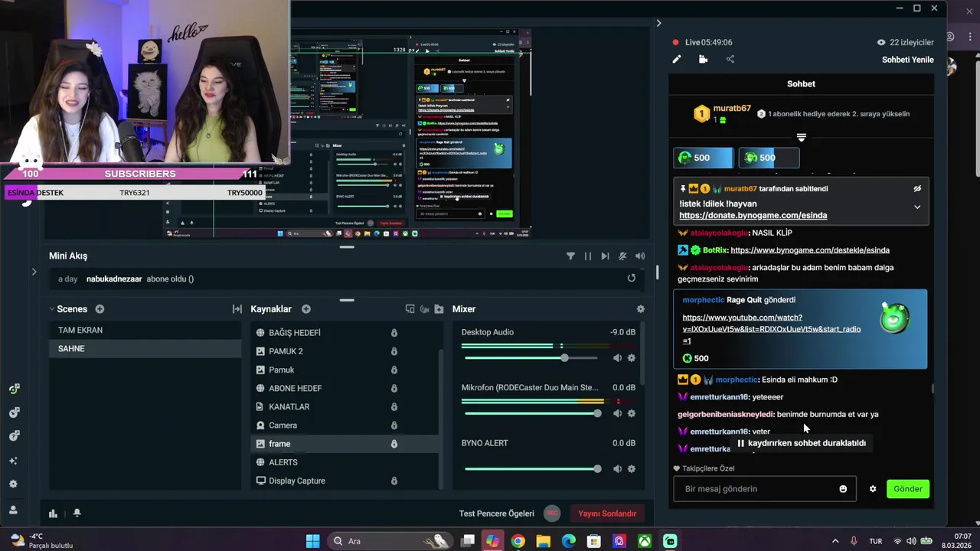Select the TAM EKRAN scene
980x551 pixels.
[145, 331]
